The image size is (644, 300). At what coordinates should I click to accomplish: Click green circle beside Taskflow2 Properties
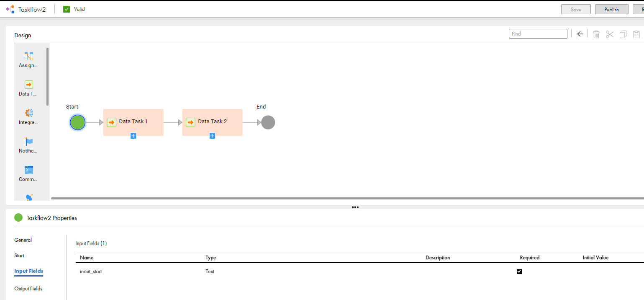pyautogui.click(x=18, y=217)
